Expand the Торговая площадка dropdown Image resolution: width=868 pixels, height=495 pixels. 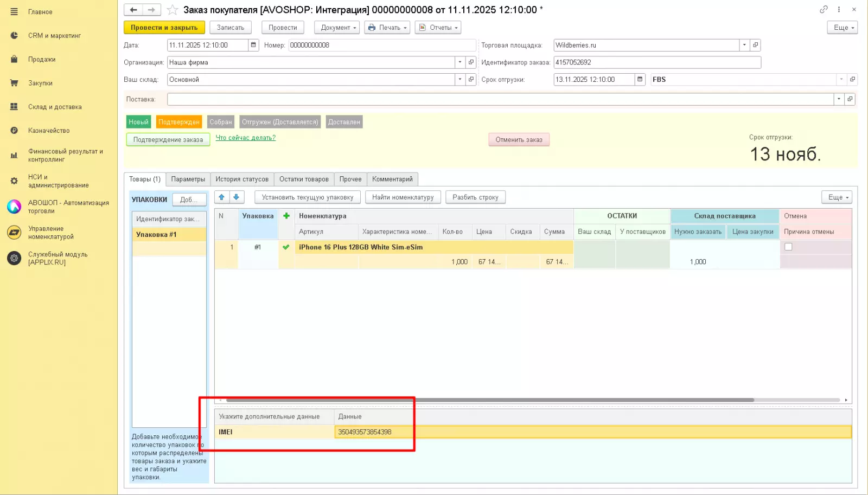[x=744, y=45]
